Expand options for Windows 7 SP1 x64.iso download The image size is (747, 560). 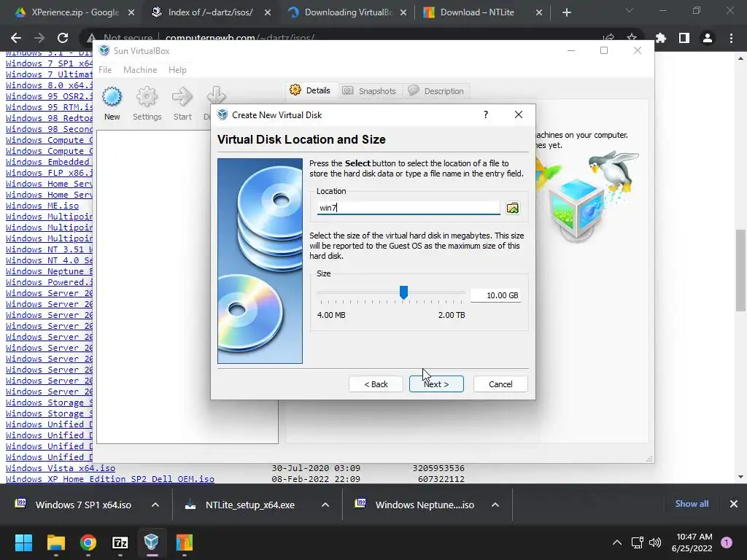point(155,505)
